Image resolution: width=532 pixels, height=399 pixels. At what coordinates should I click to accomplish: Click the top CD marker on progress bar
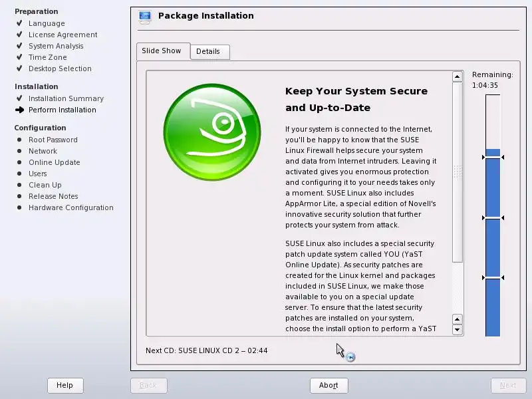click(x=493, y=158)
